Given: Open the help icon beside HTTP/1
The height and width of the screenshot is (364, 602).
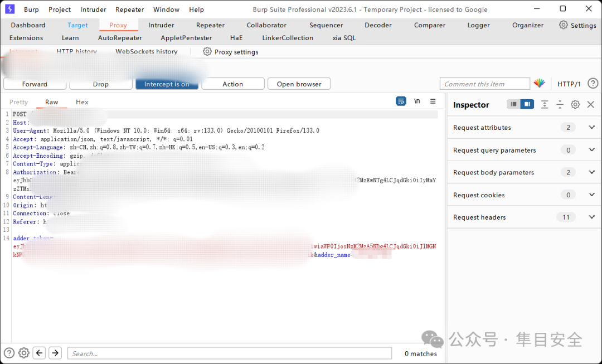Looking at the screenshot, I should tap(593, 83).
